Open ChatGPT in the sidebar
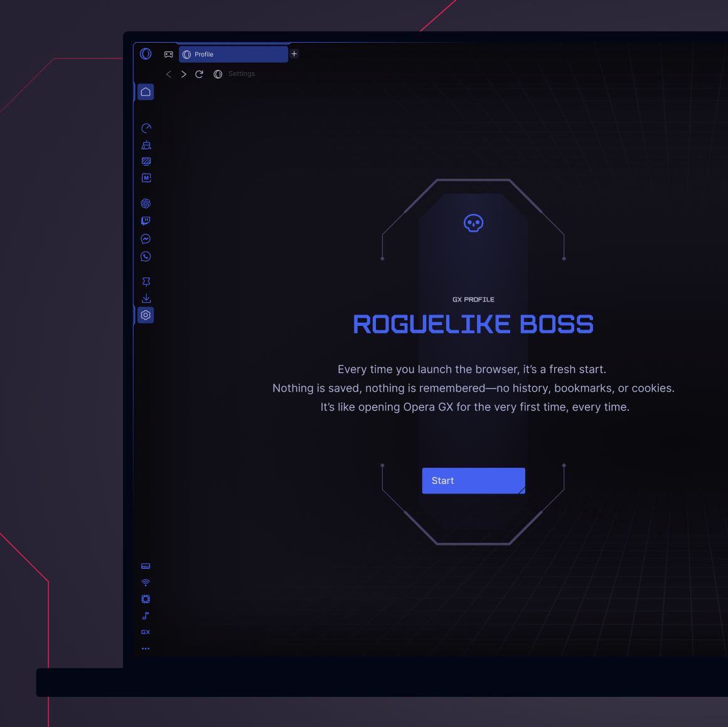 pos(146,203)
